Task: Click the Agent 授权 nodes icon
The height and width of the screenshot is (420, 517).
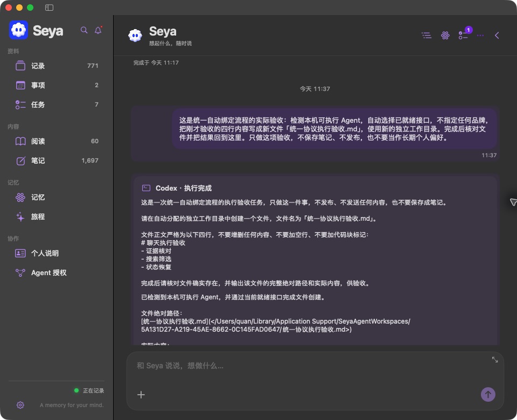Action: (x=20, y=272)
